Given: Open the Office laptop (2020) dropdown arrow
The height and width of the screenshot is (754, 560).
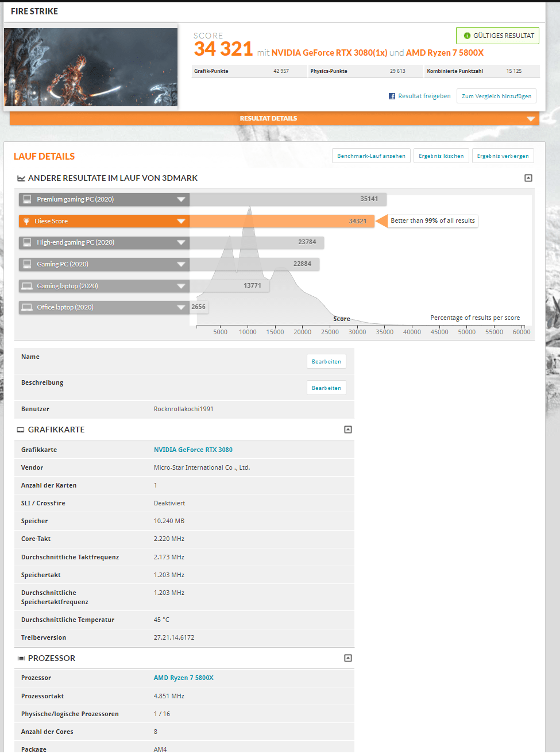Looking at the screenshot, I should point(181,307).
